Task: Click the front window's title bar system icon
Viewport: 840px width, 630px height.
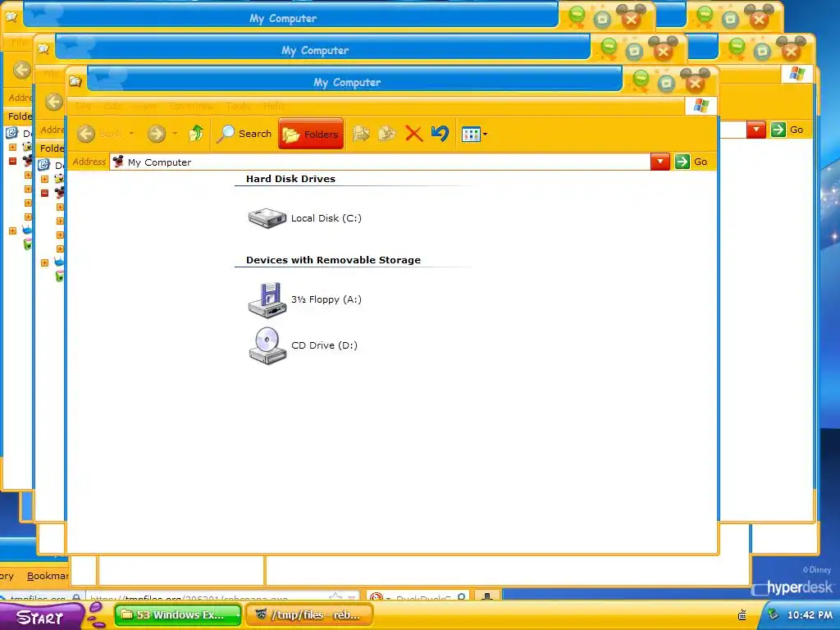Action: [75, 81]
